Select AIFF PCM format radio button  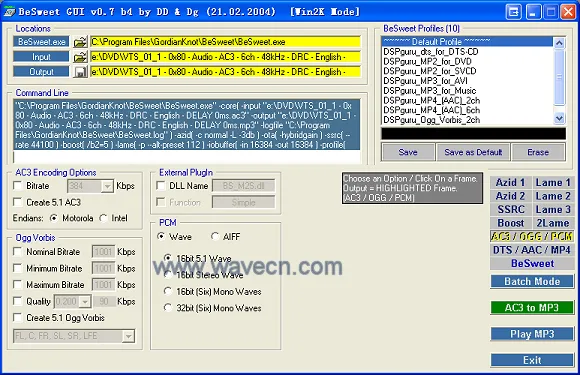[x=215, y=236]
